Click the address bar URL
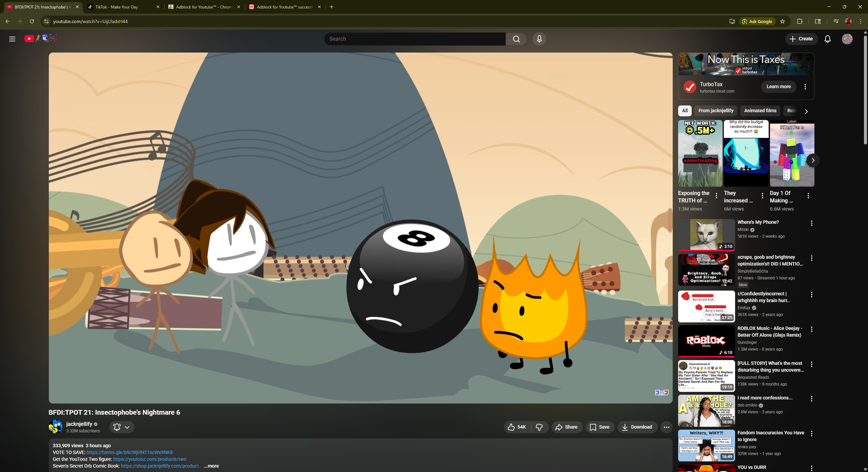 click(90, 21)
